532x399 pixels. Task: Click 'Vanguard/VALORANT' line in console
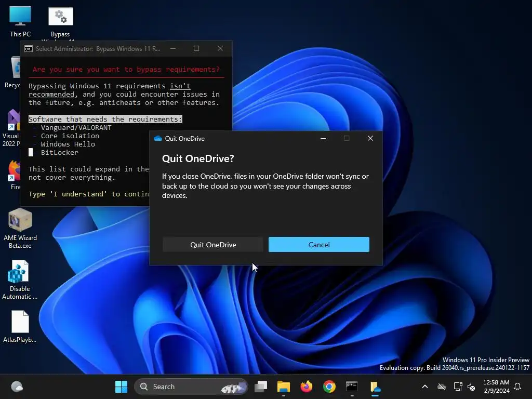coord(76,128)
